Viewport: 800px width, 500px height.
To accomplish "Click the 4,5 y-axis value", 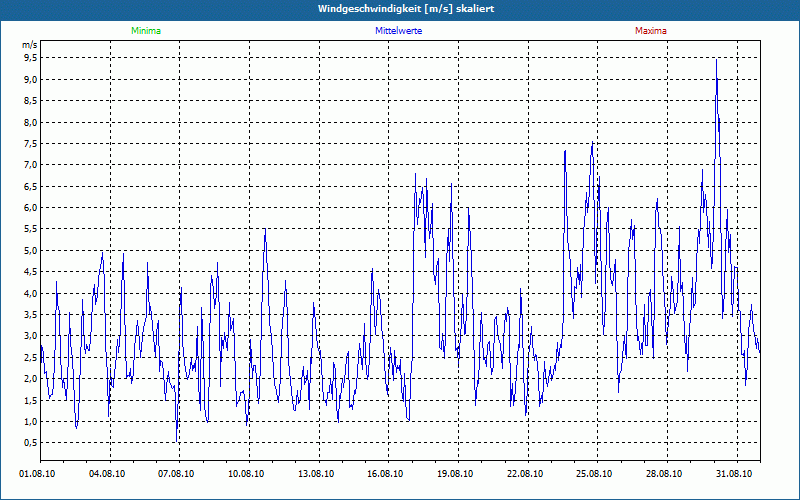I will 31,271.
